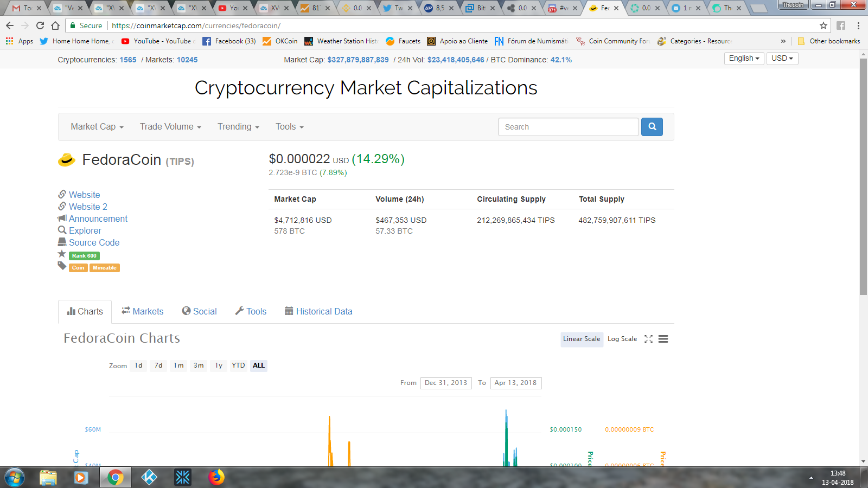Viewport: 868px width, 488px height.
Task: Set chart zoom to ALL
Action: (259, 365)
